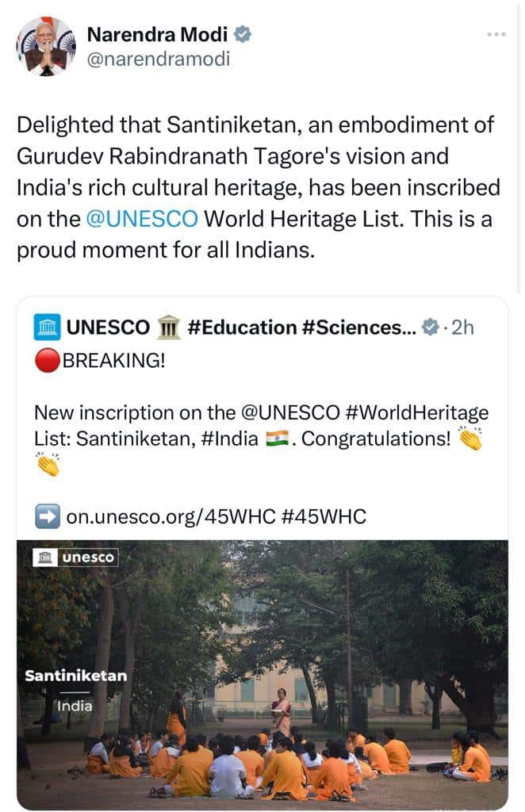Open the #WorldHeritage hashtag
The height and width of the screenshot is (812, 525).
click(428, 412)
